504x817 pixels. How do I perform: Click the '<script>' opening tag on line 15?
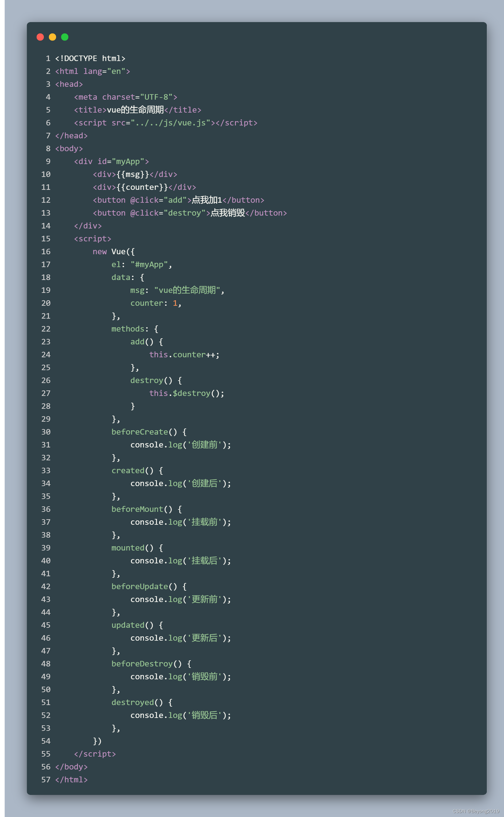click(93, 239)
